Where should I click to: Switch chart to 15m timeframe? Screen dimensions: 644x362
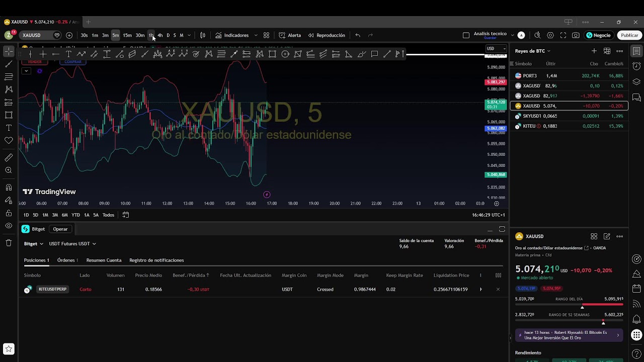point(127,35)
